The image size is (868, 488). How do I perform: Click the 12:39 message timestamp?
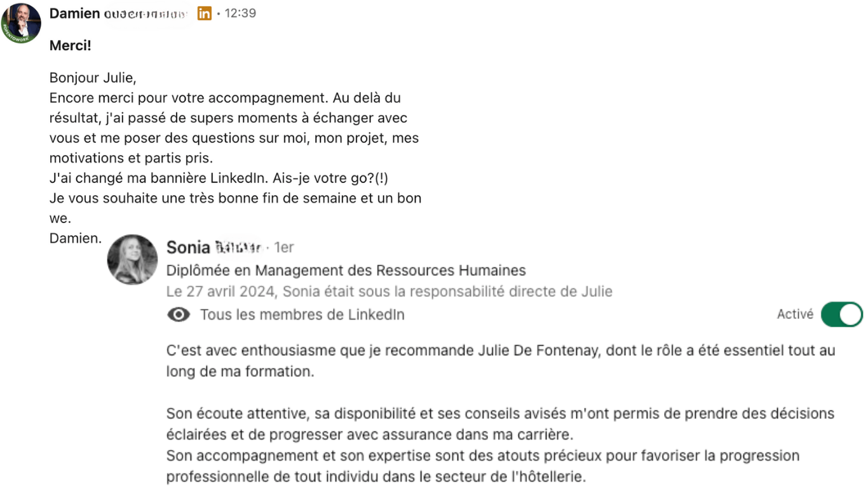pyautogui.click(x=240, y=13)
